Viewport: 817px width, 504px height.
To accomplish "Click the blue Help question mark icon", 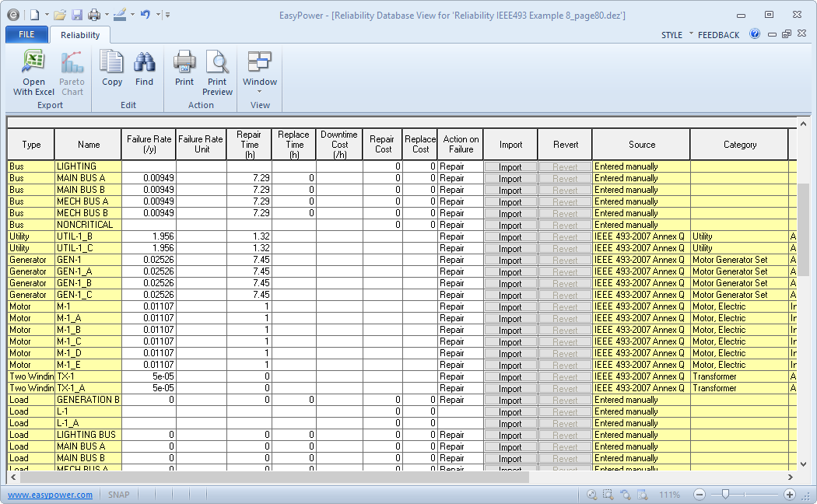I will click(755, 34).
